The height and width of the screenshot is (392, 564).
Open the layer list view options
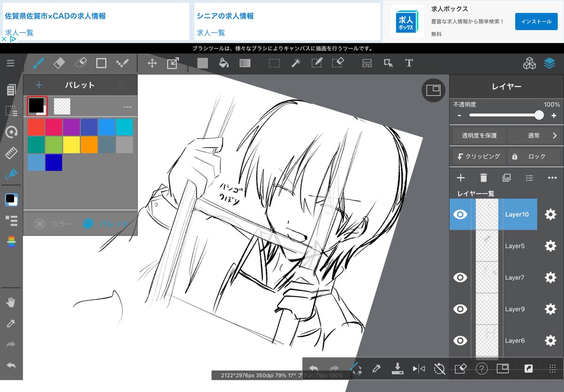tap(529, 178)
